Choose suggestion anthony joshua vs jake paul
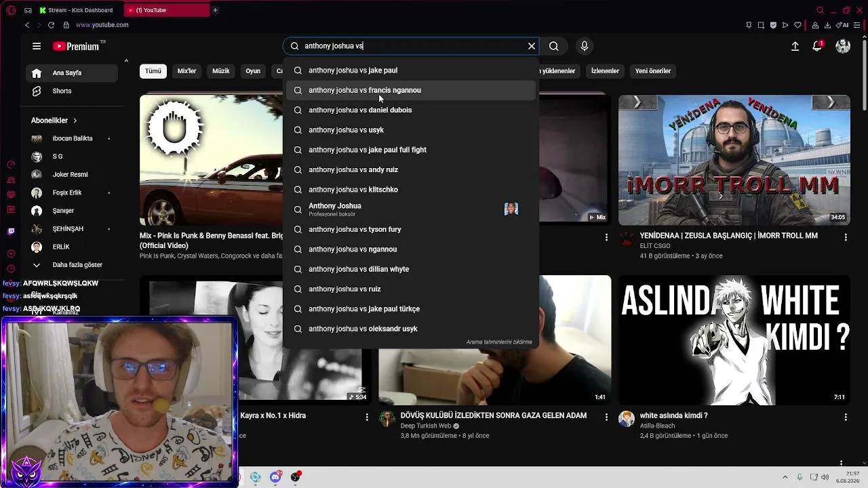 [x=411, y=70]
